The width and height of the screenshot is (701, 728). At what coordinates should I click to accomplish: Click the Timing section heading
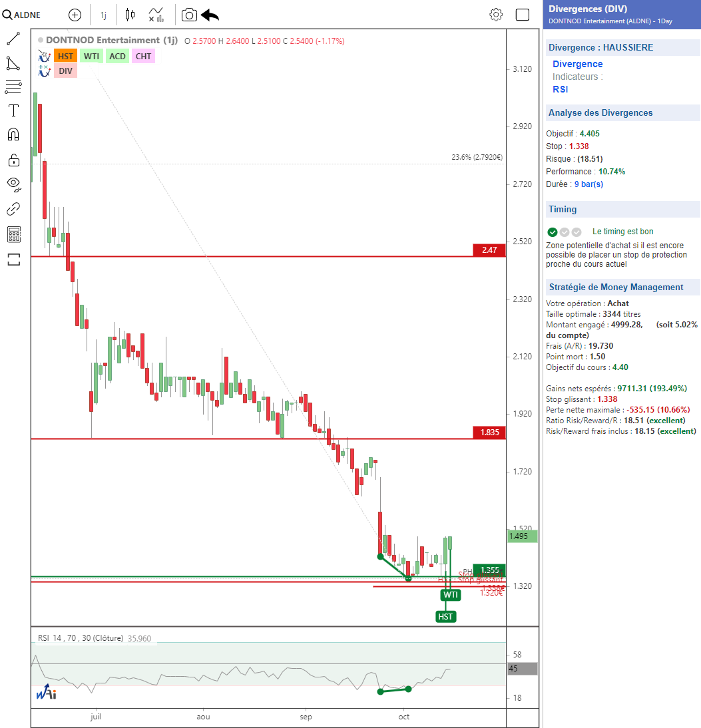pyautogui.click(x=563, y=210)
